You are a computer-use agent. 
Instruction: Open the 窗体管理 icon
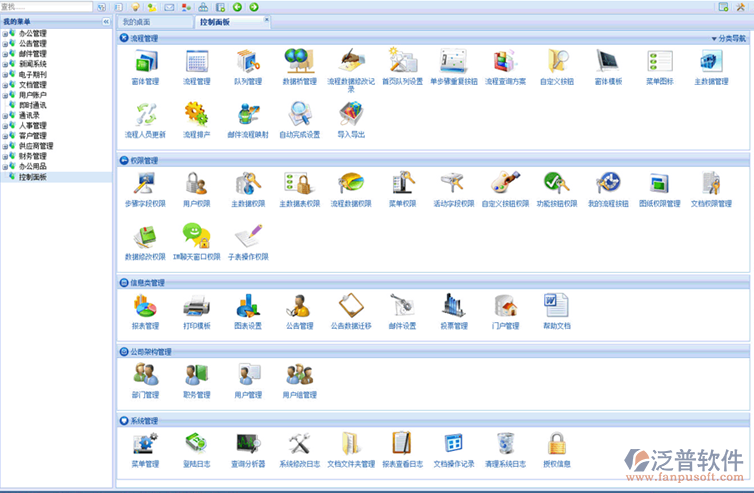(145, 62)
